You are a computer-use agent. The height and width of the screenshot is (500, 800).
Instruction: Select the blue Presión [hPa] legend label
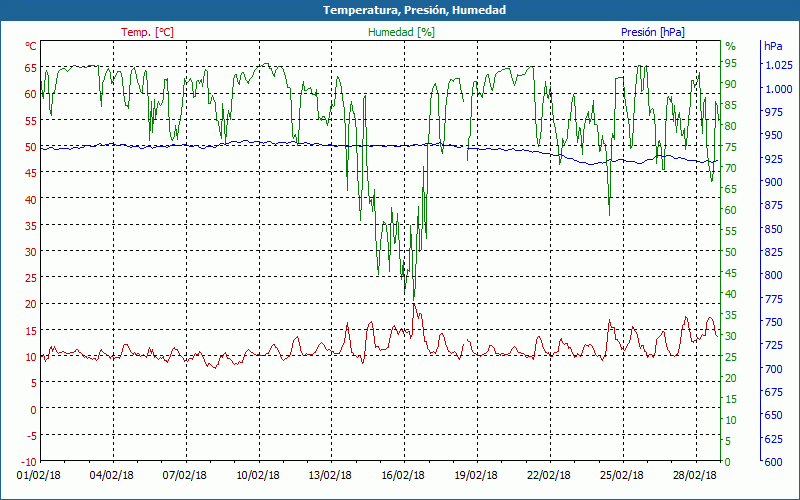pos(653,32)
